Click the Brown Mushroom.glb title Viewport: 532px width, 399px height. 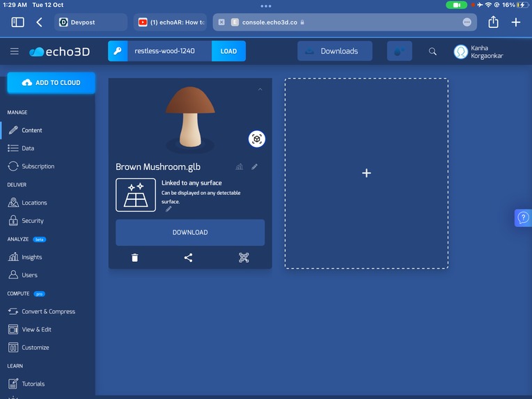coord(158,167)
